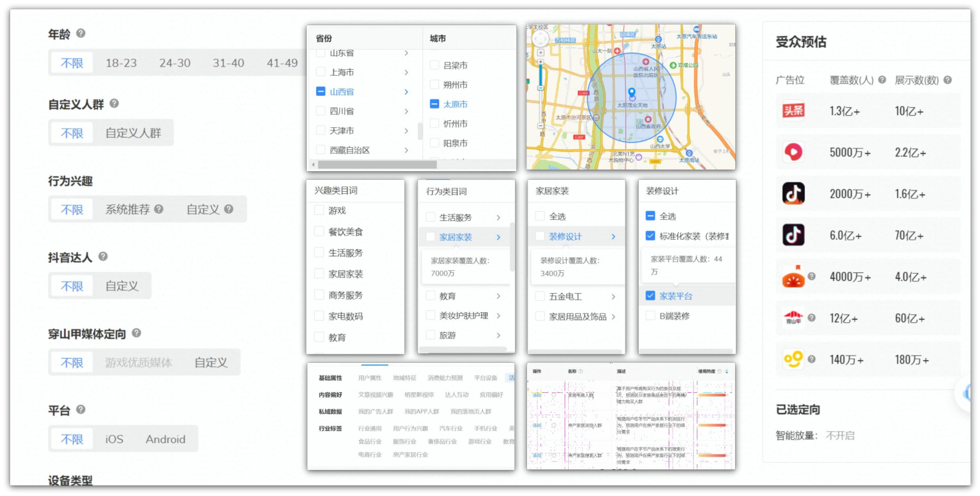Select the 18-23 age range
Screen dimensions: 980x496
(x=121, y=63)
